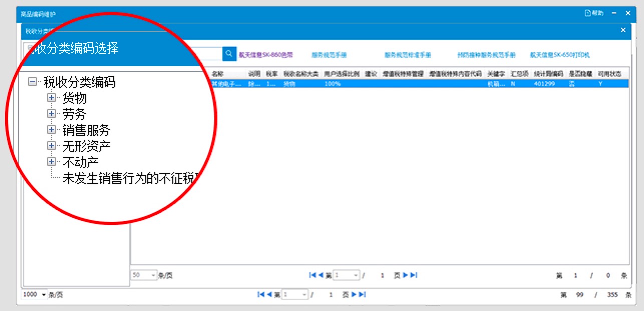Sort by the 税率 column header
Viewport: 644px width, 311px height.
coord(272,73)
